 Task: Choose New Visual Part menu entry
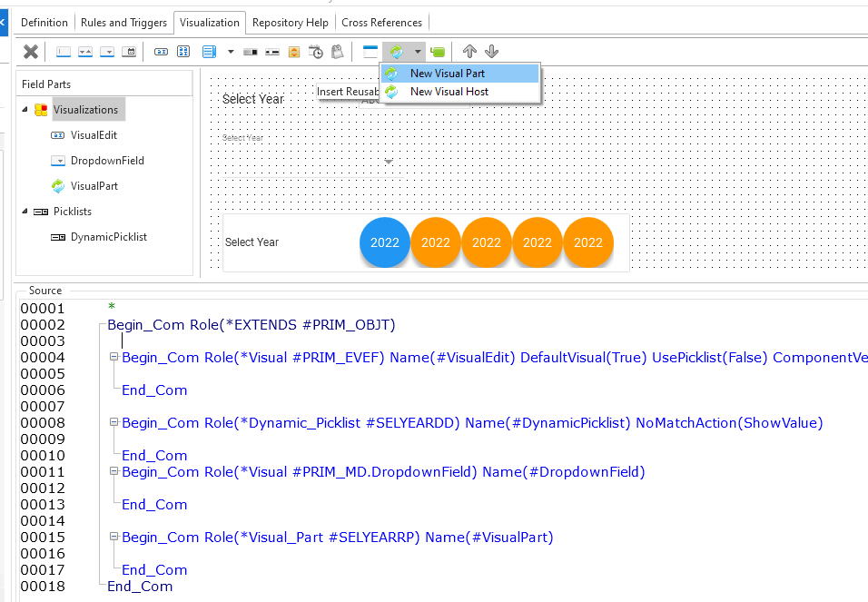pos(459,74)
